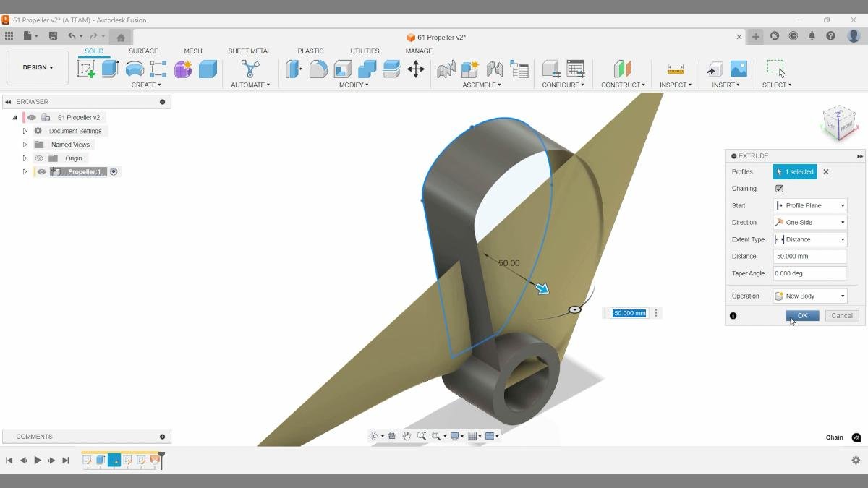Screen dimensions: 868x488
Task: Toggle visibility of the Origin folder
Action: pyautogui.click(x=39, y=158)
